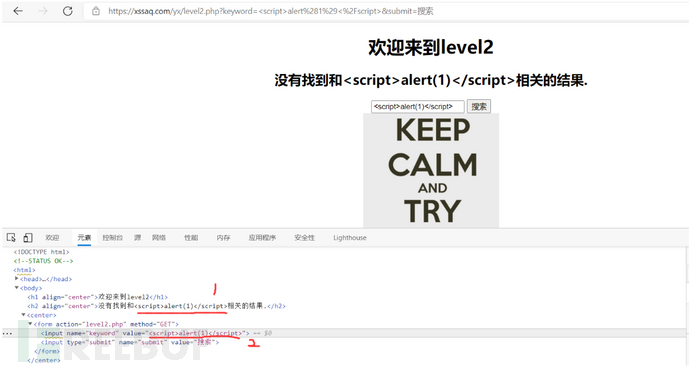The image size is (690, 369).
Task: Open the 控制台 tab
Action: pos(113,237)
